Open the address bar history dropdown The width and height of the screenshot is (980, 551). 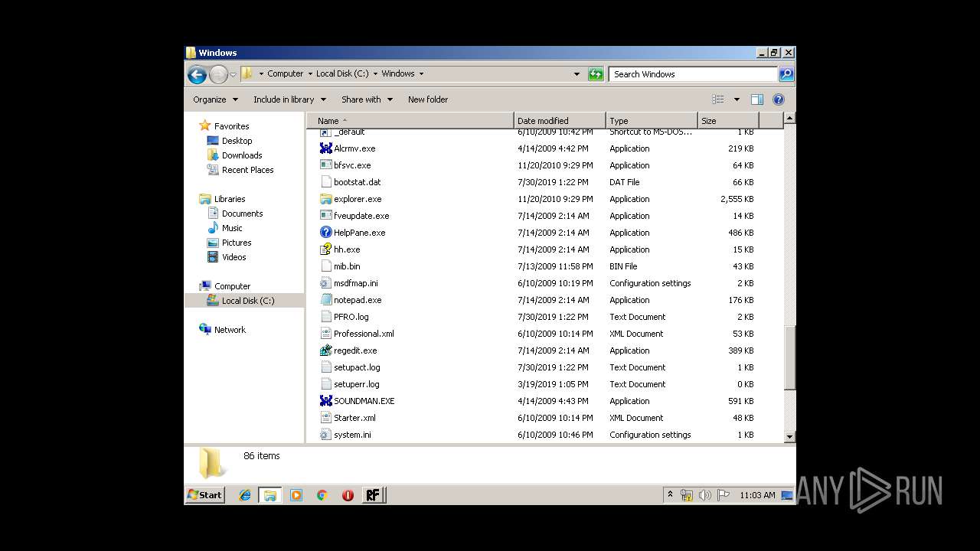[577, 74]
